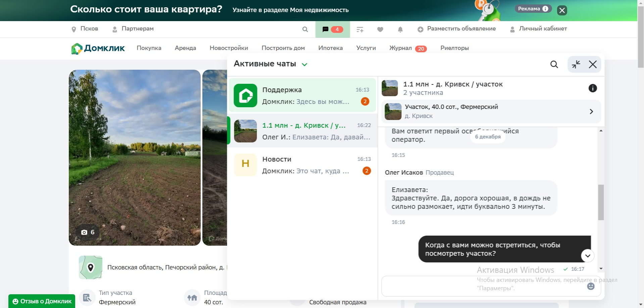This screenshot has width=644, height=308.
Task: Open the emoji picker in message field
Action: coord(591,286)
